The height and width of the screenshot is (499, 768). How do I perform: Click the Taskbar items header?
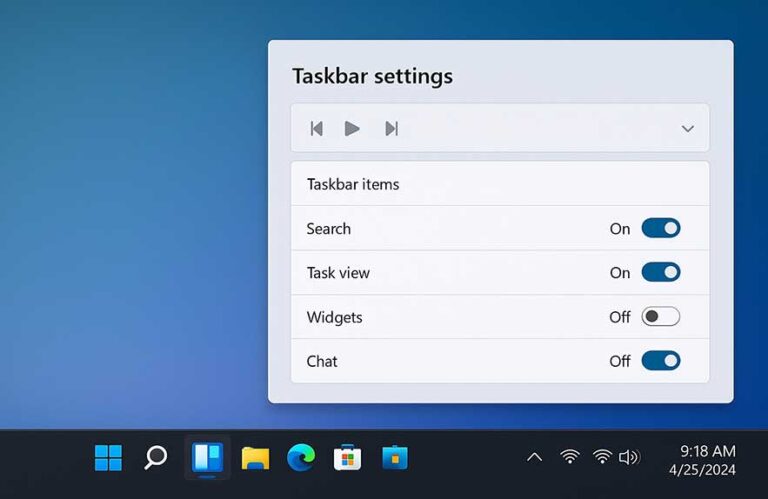353,184
